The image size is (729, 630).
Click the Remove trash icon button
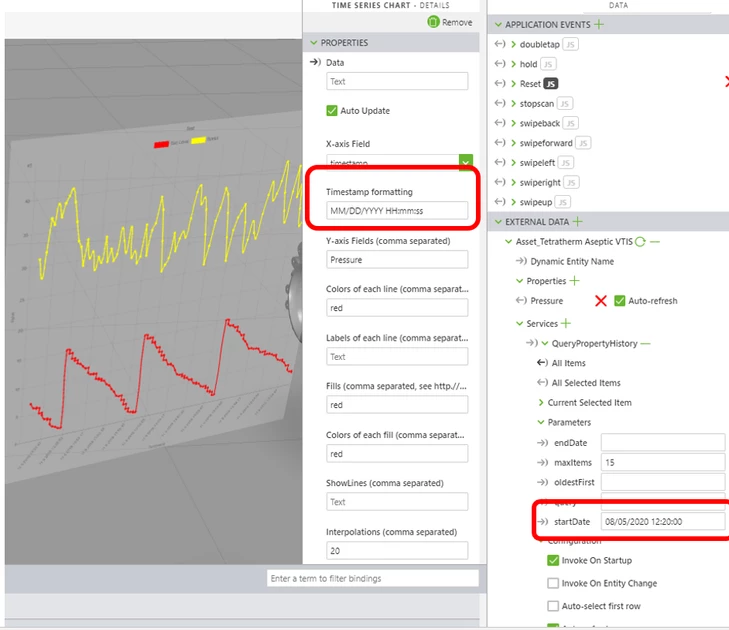(x=433, y=22)
